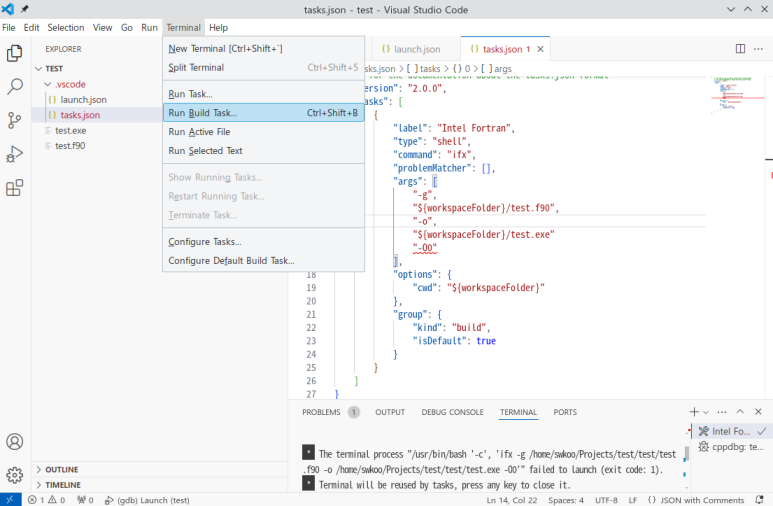Choose Split Terminal menu entry
The image size is (773, 506).
[263, 68]
